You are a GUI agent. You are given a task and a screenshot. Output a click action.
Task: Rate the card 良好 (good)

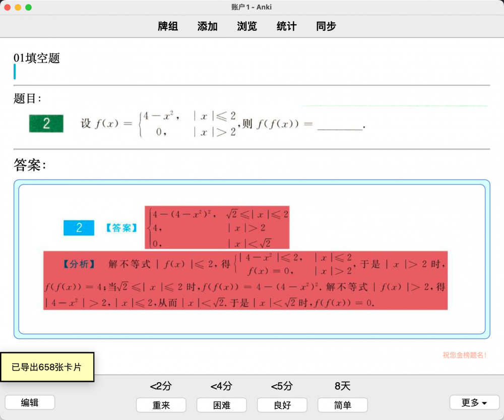pyautogui.click(x=282, y=405)
